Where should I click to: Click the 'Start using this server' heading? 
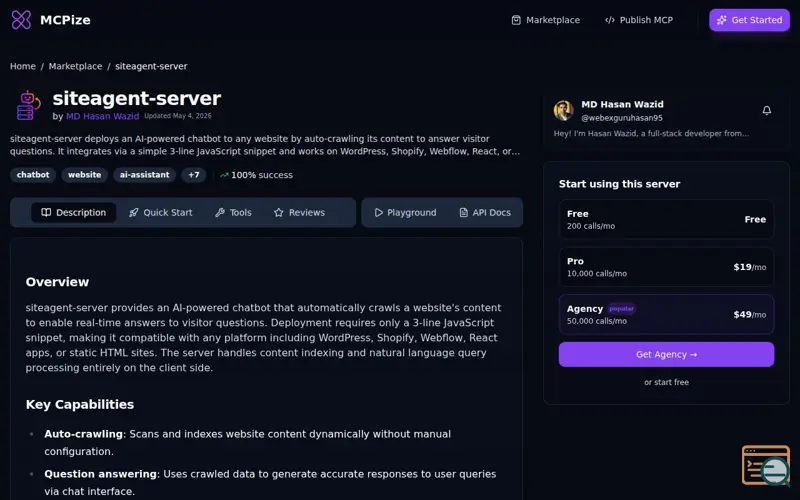tap(619, 184)
